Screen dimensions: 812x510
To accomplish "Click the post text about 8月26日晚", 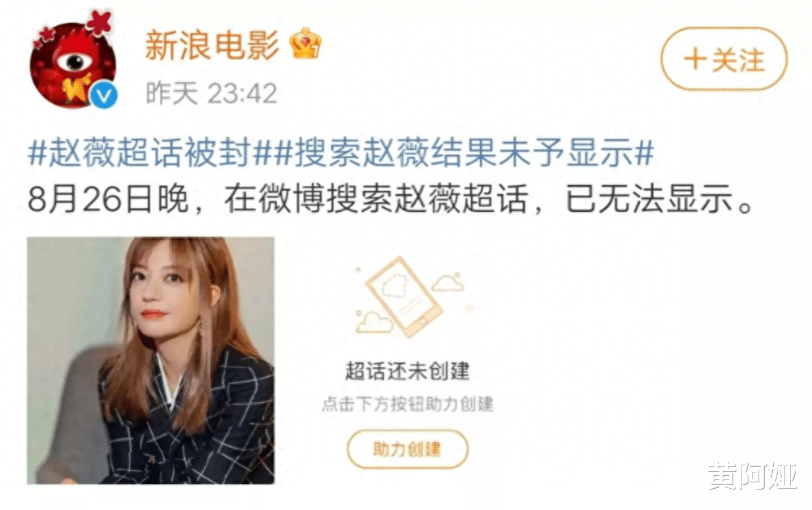I will [x=391, y=199].
